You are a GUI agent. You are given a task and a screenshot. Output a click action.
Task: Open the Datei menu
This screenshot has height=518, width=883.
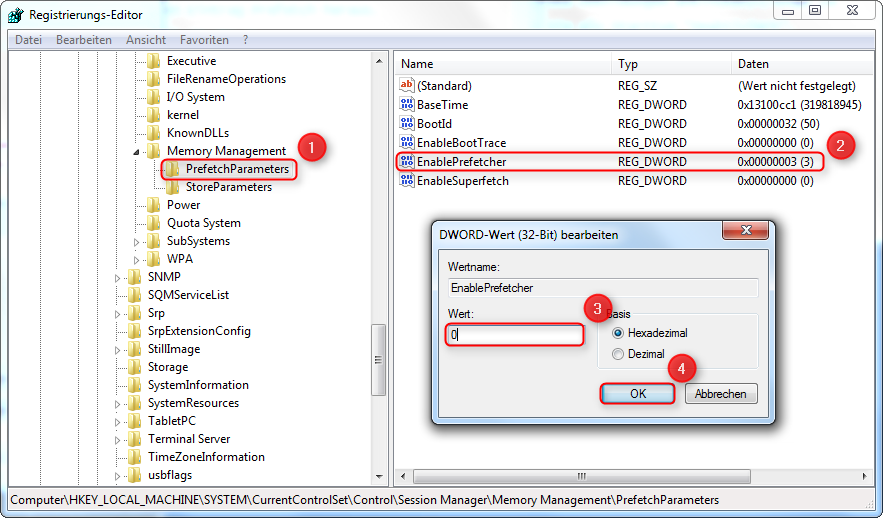(29, 40)
